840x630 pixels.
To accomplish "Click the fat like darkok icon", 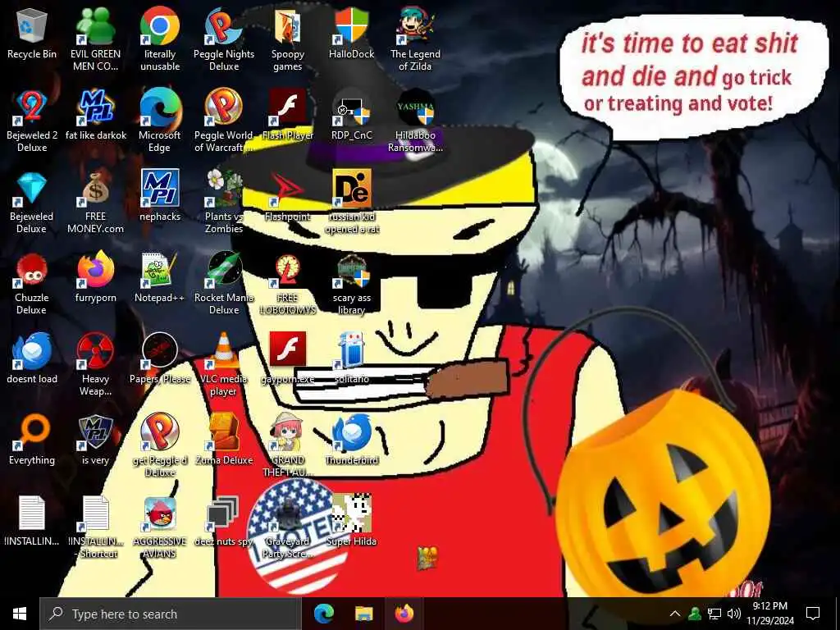I will pos(95,107).
